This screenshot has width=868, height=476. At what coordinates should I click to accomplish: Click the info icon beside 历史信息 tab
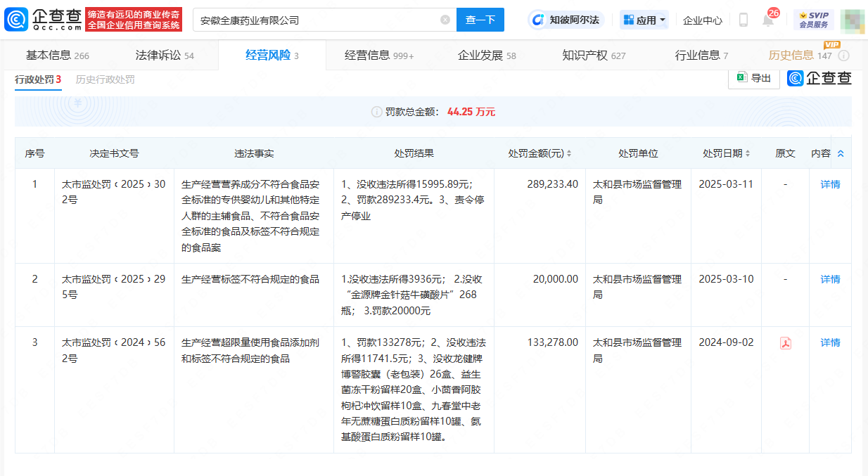843,56
